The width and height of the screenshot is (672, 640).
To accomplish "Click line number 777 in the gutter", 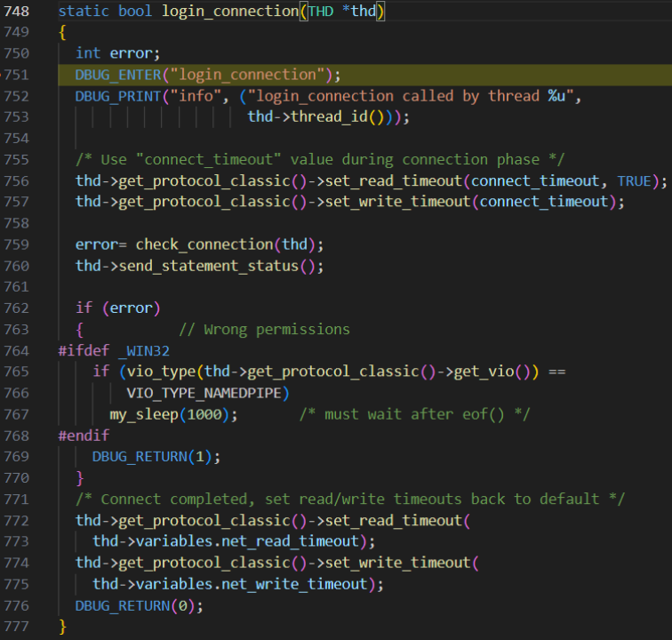I will tap(16, 627).
